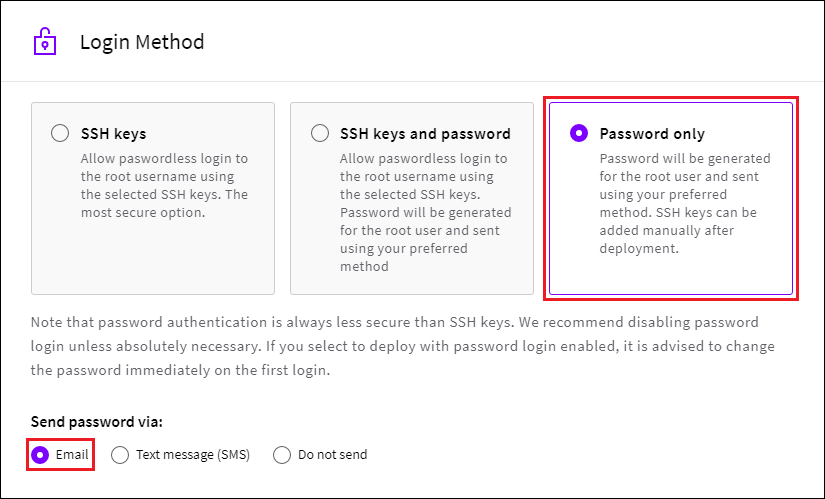Screen dimensions: 825x499
Task: Click the password authentication security note paragraph
Action: (400, 346)
